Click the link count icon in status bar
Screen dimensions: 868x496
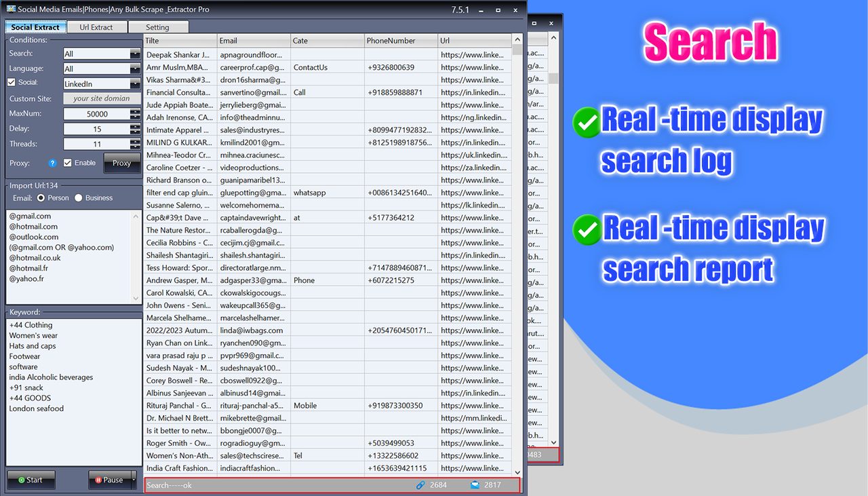tap(420, 485)
